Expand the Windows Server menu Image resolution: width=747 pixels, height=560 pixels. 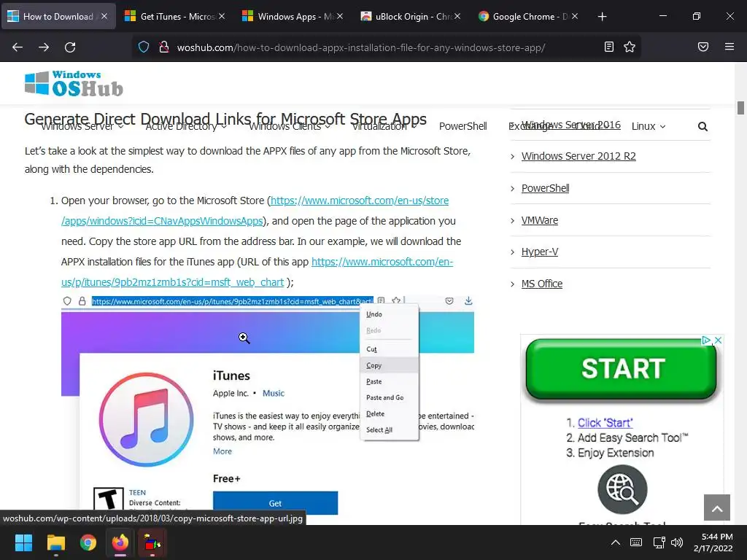tap(82, 126)
